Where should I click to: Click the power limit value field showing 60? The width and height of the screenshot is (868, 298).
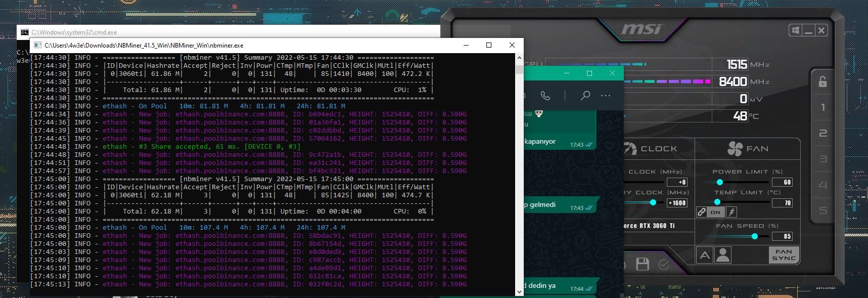pos(783,182)
